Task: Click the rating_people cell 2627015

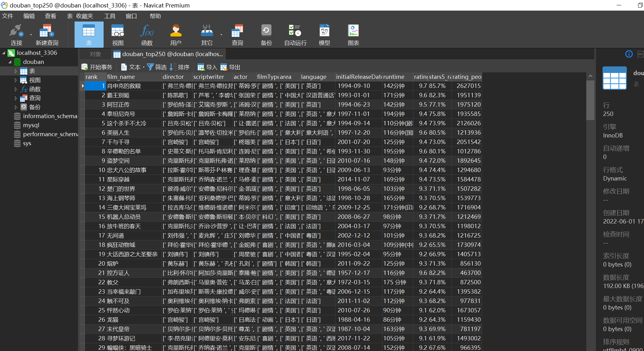Action: point(467,86)
